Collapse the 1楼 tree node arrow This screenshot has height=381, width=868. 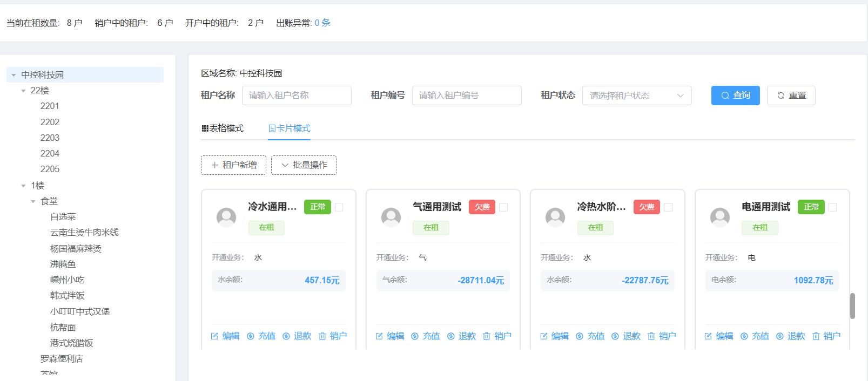click(x=23, y=186)
